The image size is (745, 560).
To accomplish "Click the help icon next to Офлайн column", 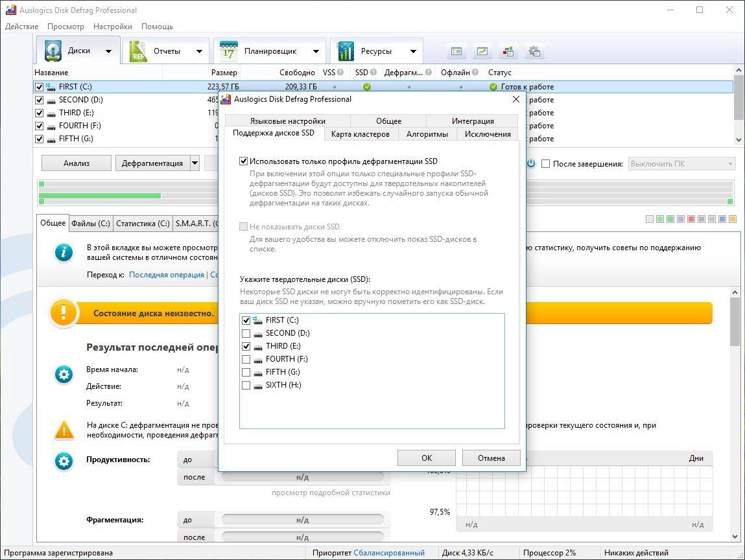I will (475, 72).
